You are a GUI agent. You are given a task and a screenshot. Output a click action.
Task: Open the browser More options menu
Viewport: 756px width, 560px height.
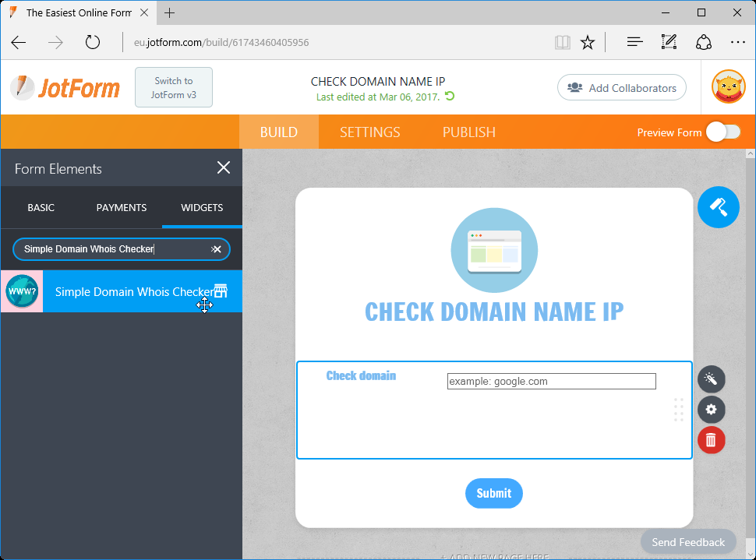[x=737, y=42]
